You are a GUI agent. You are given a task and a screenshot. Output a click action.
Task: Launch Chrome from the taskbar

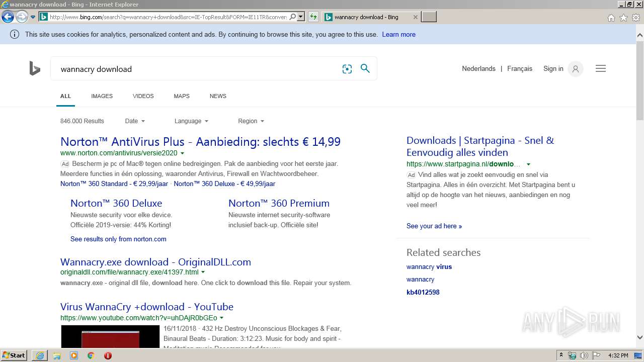91,355
